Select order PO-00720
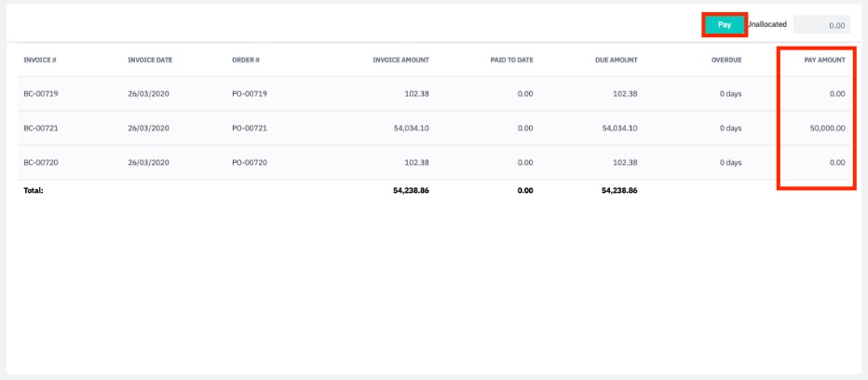This screenshot has width=868, height=380. [x=250, y=162]
